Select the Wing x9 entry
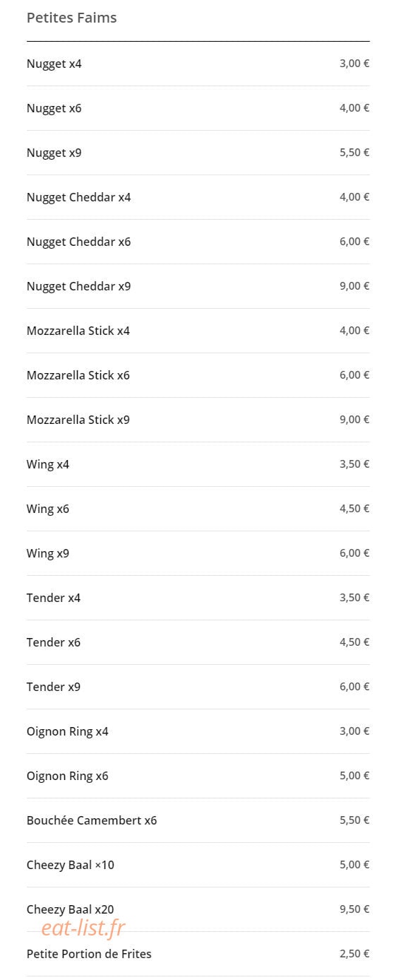Image resolution: width=408 pixels, height=980 pixels. (x=198, y=553)
